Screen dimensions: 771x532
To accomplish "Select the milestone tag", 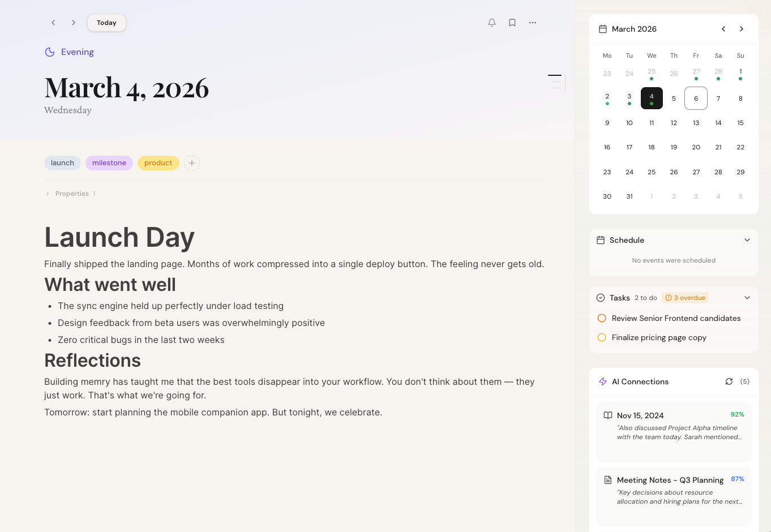I will pos(109,163).
